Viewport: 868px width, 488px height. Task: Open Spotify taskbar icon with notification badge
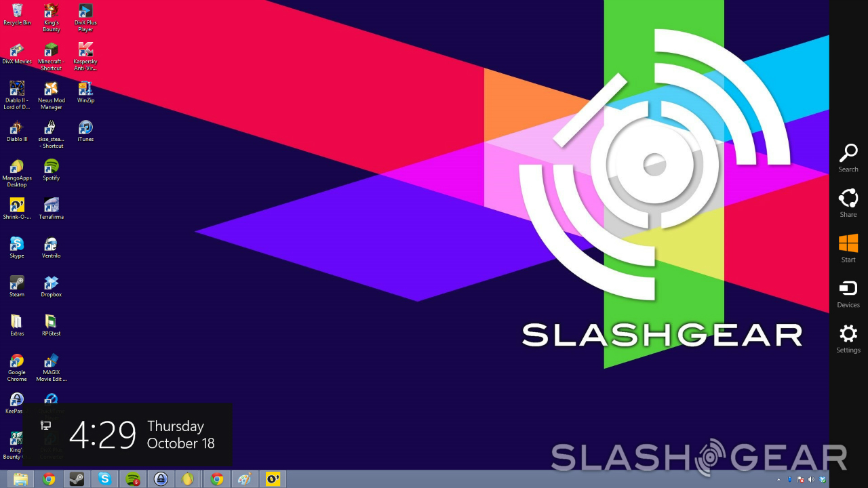(133, 479)
